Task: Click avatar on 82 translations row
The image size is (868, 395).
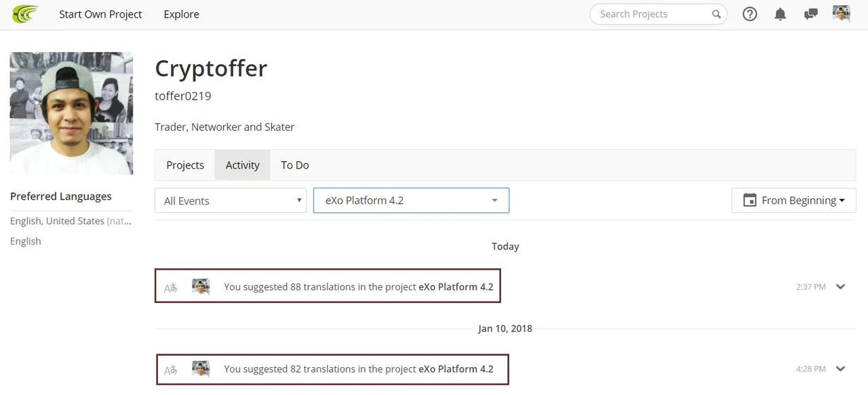Action: coord(201,369)
